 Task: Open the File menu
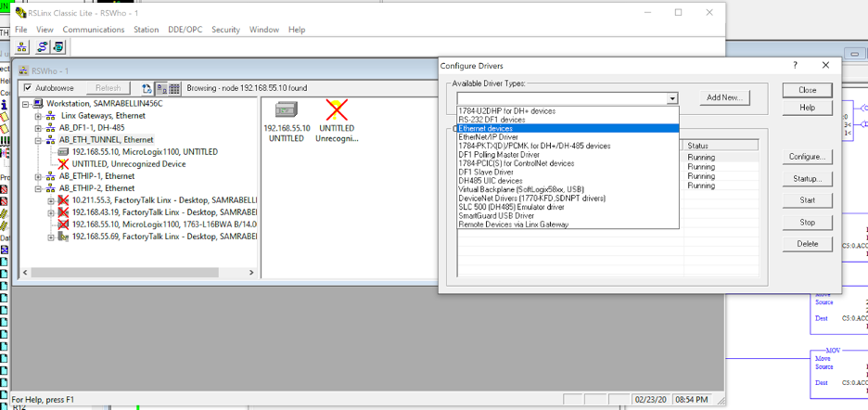tap(21, 30)
